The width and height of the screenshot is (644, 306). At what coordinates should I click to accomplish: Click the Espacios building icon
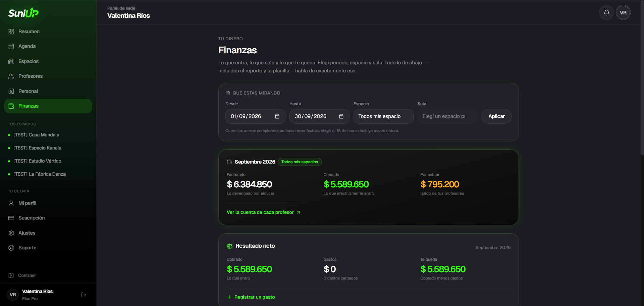tap(11, 61)
